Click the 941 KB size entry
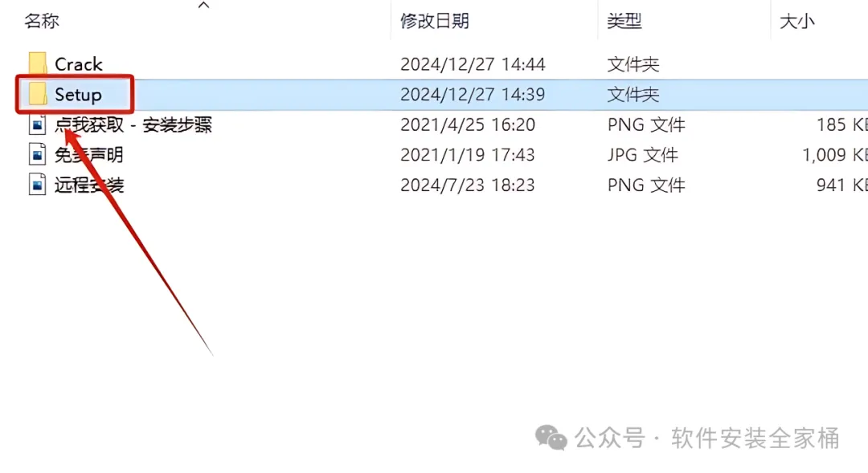868x473 pixels. tap(842, 184)
